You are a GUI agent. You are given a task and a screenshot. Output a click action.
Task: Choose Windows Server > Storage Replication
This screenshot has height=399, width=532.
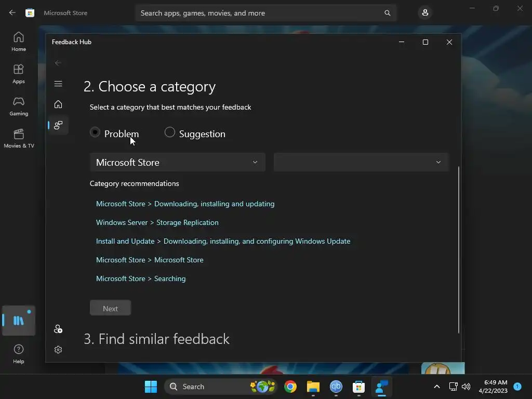point(157,222)
